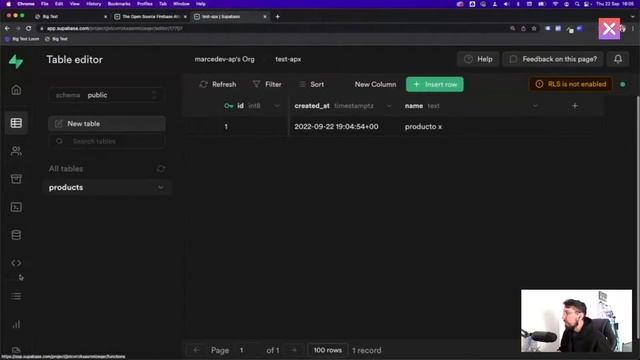Open the Edge Functions code icon
This screenshot has width=640, height=360.
16,263
